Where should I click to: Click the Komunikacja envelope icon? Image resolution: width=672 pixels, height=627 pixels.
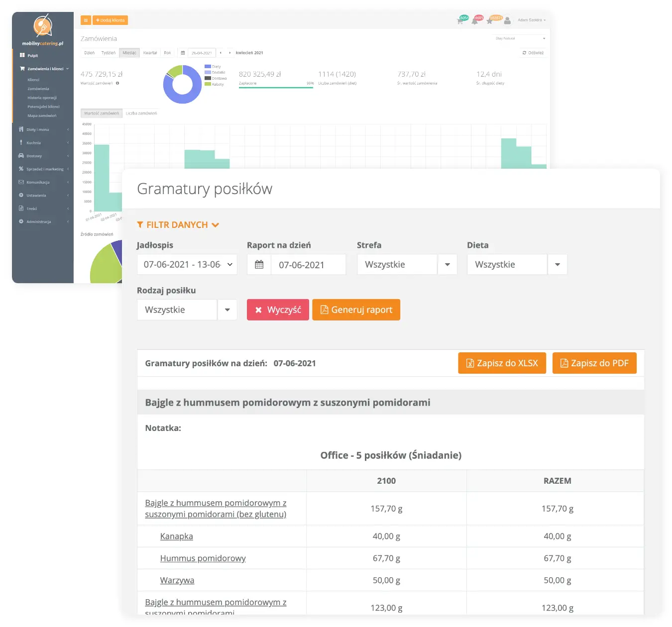(21, 182)
